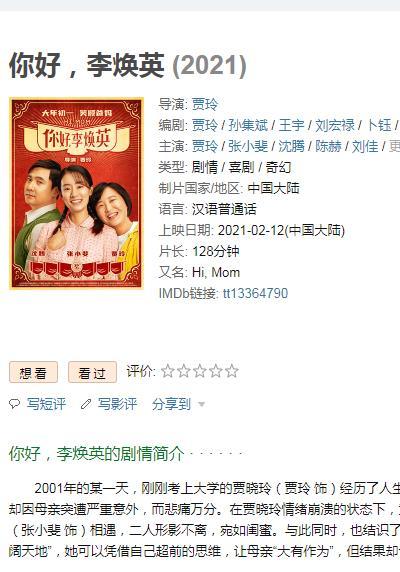Viewport: 400px width, 572px height.
Task: Rate the movie two stars
Action: [x=184, y=371]
